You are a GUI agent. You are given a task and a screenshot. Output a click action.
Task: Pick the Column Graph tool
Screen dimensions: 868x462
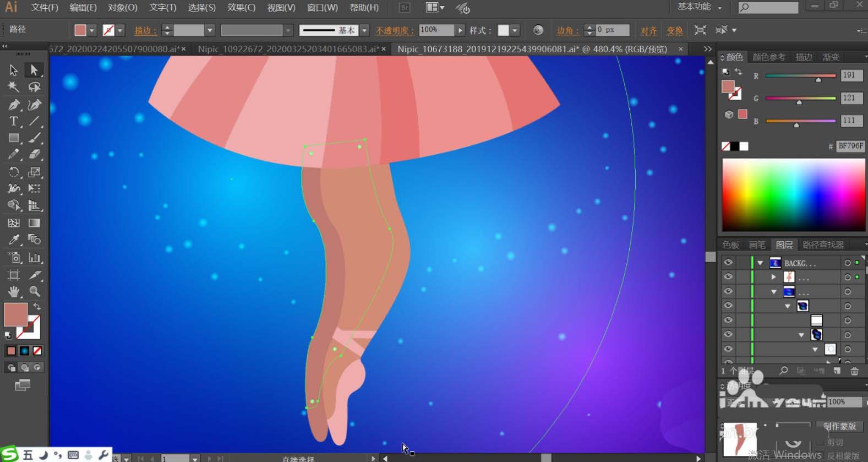tap(34, 258)
